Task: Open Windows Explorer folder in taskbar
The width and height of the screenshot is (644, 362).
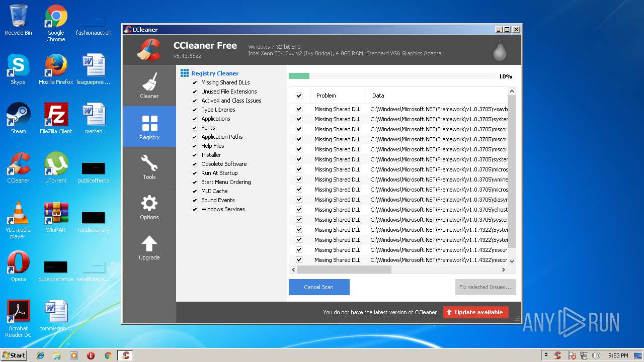Action: [57, 355]
